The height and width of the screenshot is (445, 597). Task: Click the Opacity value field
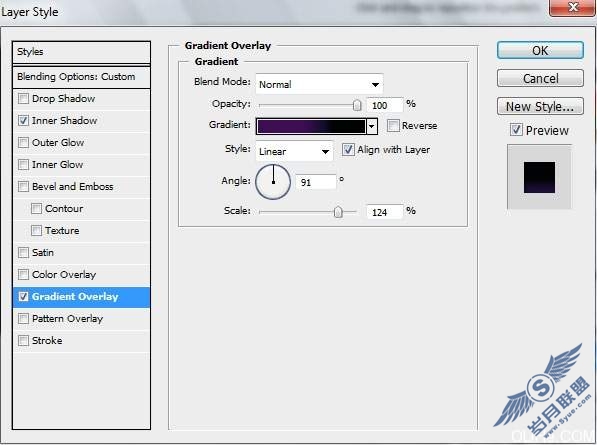385,105
